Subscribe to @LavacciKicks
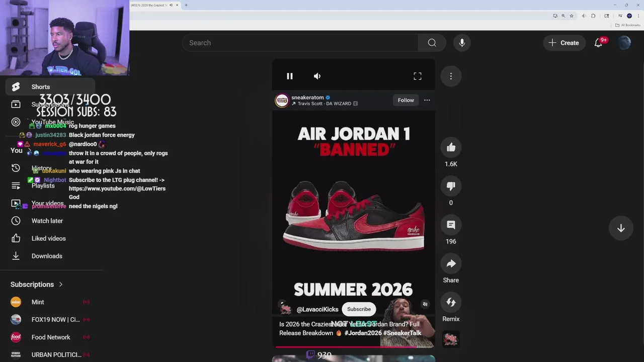This screenshot has width=644, height=362. (359, 309)
